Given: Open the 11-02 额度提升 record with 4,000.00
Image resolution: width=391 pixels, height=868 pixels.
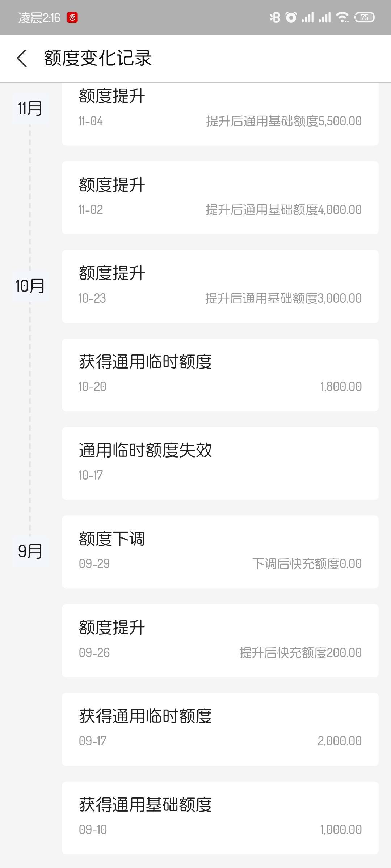Looking at the screenshot, I should tap(220, 198).
